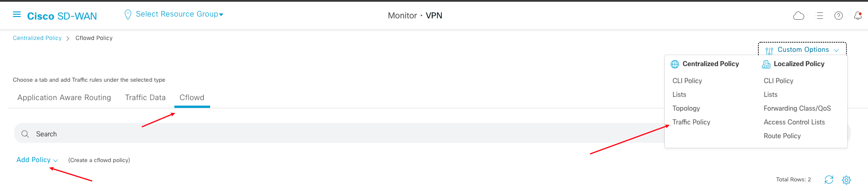Open table column settings gear

[x=846, y=180]
